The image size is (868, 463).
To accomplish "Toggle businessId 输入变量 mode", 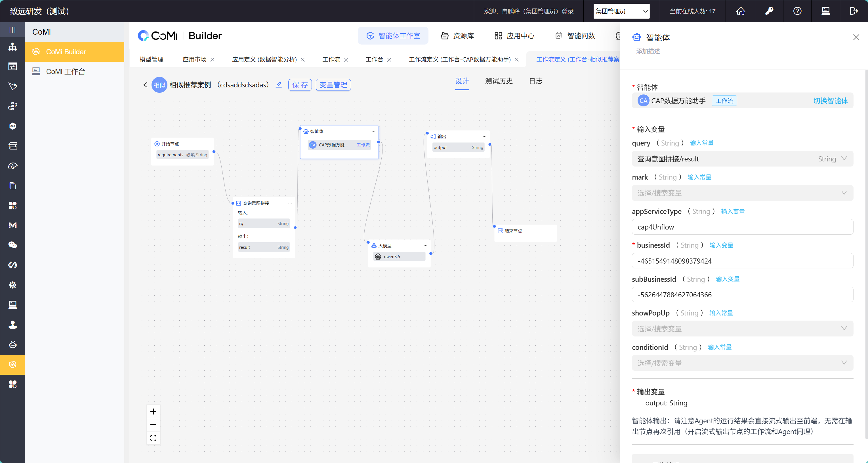I will pos(721,245).
